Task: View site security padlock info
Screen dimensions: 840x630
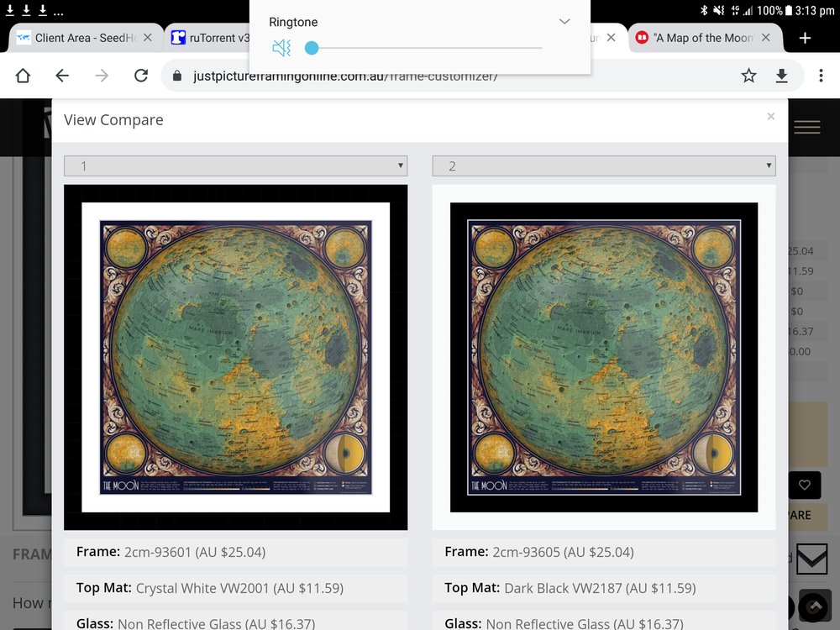Action: (177, 76)
